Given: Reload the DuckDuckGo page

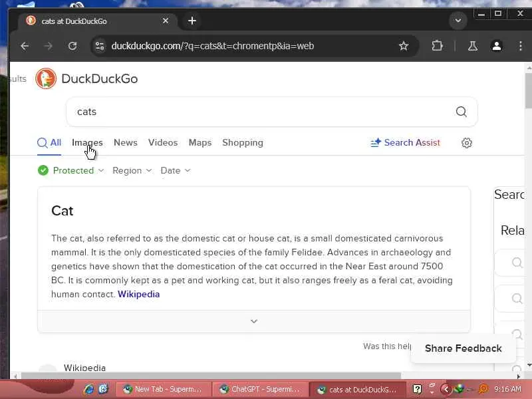Looking at the screenshot, I should [72, 46].
